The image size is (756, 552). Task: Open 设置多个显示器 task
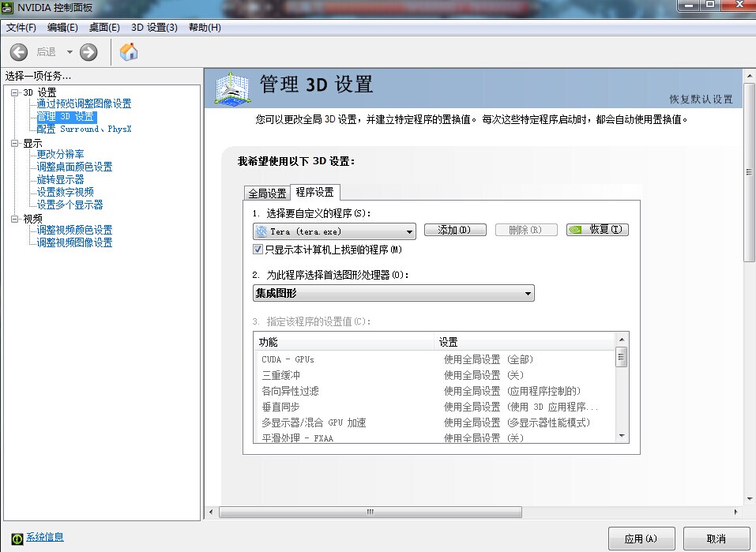pos(70,205)
